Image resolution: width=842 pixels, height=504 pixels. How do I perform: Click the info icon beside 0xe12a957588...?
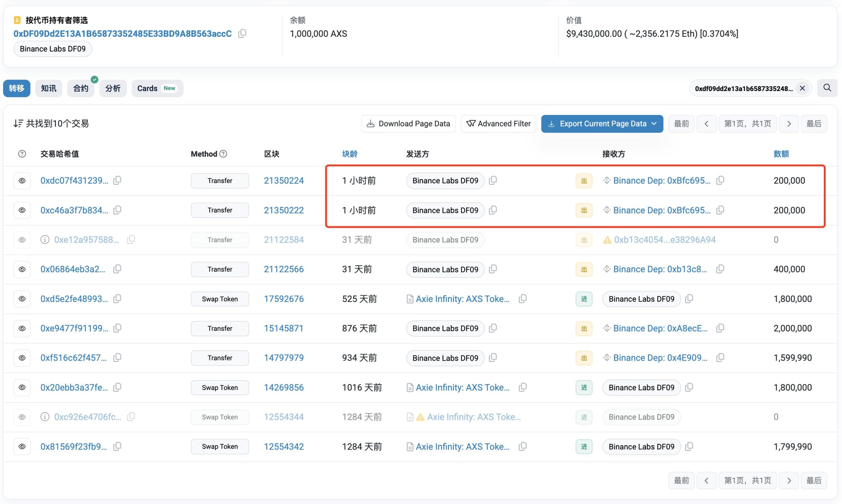pyautogui.click(x=45, y=240)
